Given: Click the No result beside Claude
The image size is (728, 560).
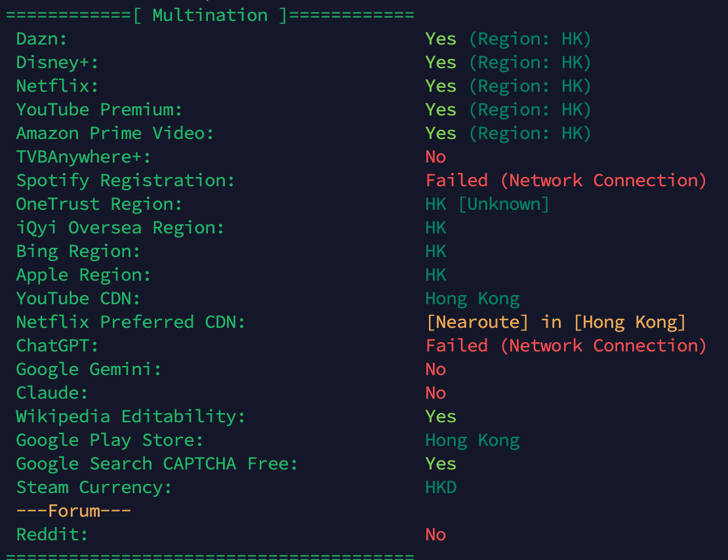Looking at the screenshot, I should (436, 393).
